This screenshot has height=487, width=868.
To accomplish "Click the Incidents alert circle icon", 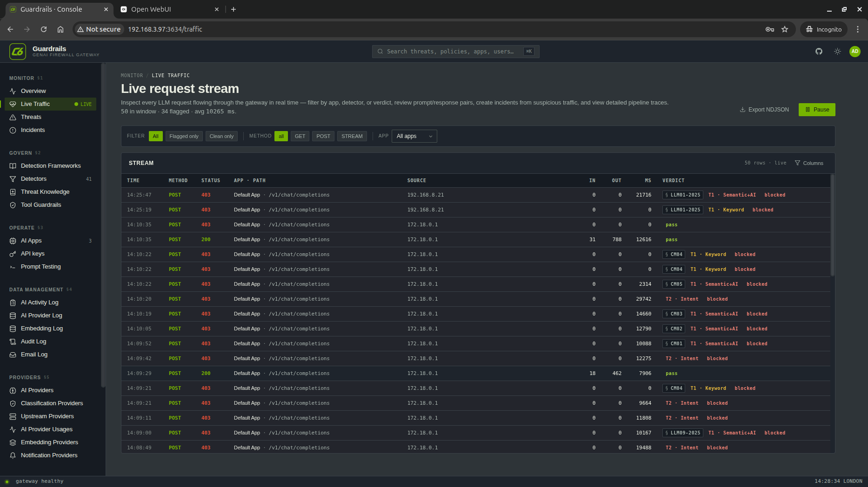I will pyautogui.click(x=13, y=130).
